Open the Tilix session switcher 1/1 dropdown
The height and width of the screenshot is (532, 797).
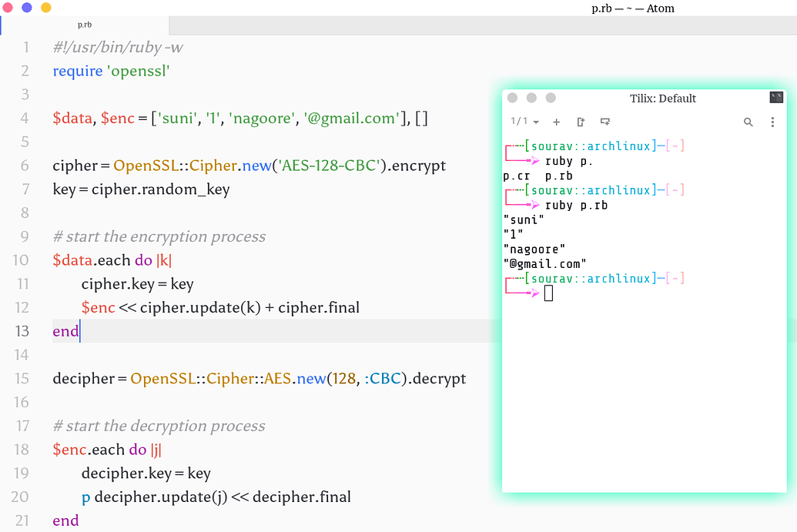click(525, 122)
